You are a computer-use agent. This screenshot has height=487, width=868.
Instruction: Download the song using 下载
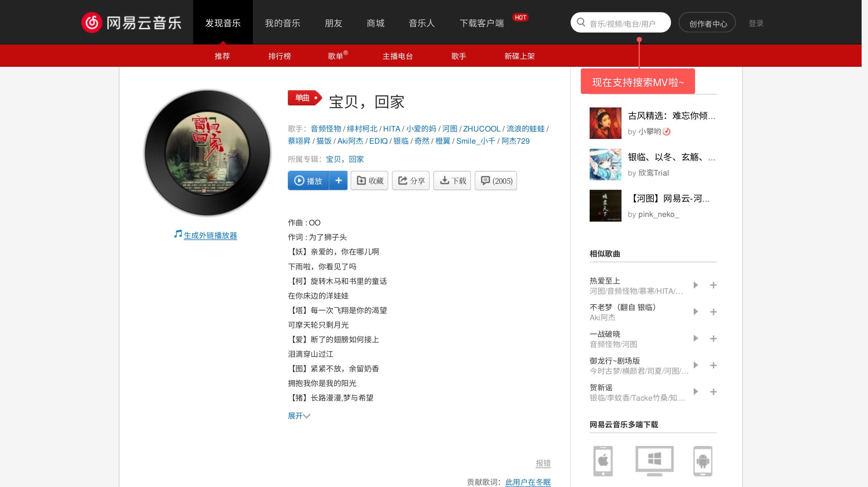coord(452,181)
